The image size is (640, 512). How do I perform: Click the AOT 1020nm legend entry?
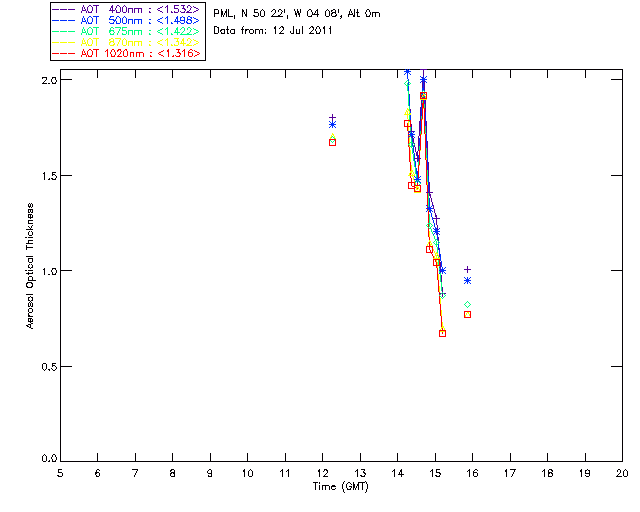coord(127,53)
